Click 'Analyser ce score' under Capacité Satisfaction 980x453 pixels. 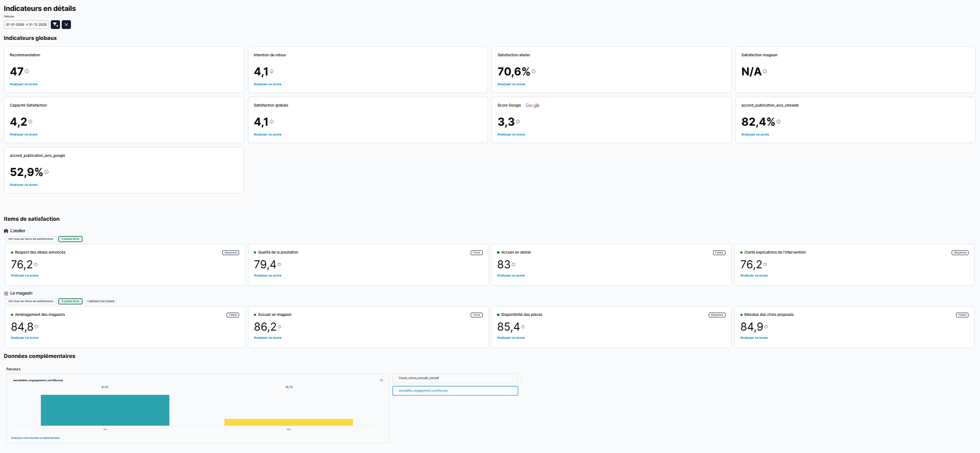tap(23, 134)
